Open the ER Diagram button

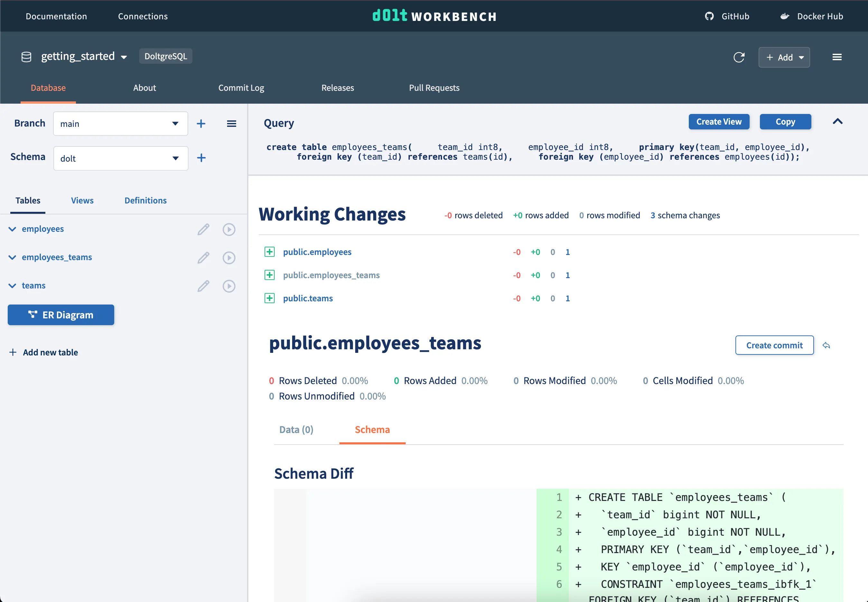[61, 315]
